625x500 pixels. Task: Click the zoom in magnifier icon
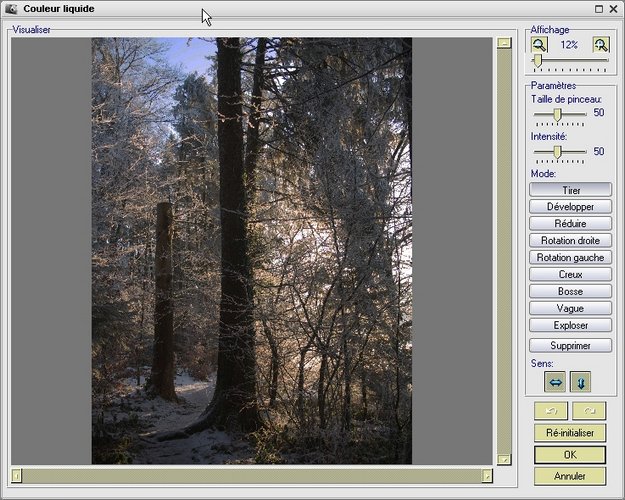click(x=600, y=45)
